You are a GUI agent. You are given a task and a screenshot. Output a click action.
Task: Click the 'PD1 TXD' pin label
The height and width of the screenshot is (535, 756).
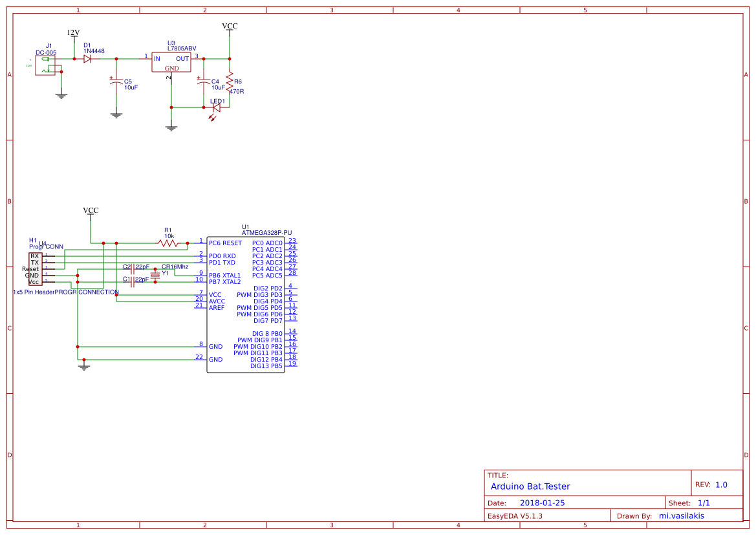(222, 263)
